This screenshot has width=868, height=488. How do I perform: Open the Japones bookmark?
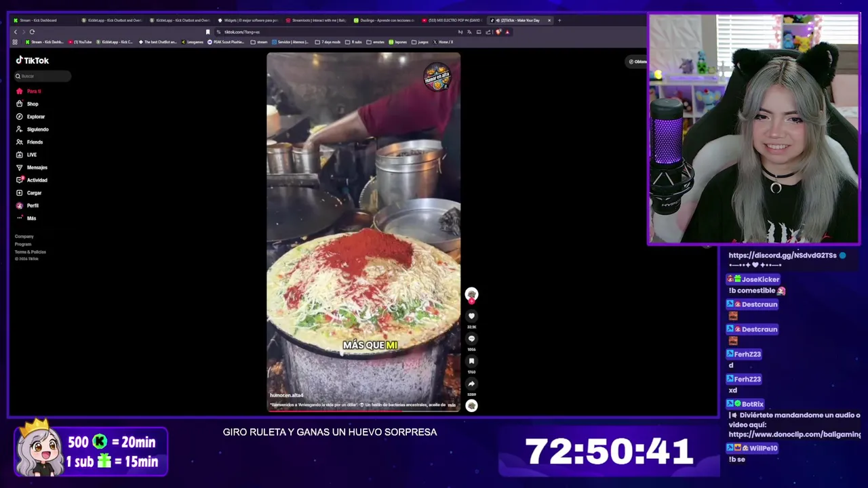(x=398, y=42)
